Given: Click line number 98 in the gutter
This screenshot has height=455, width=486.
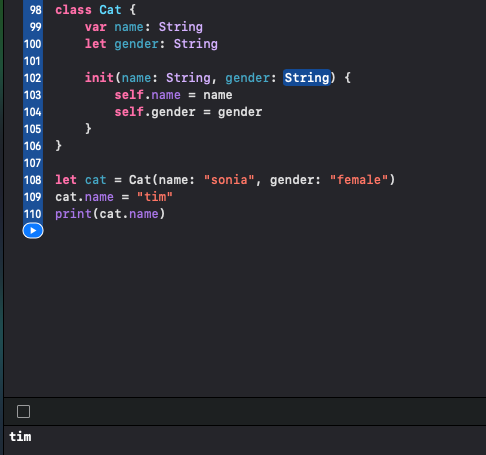Looking at the screenshot, I should (x=36, y=10).
